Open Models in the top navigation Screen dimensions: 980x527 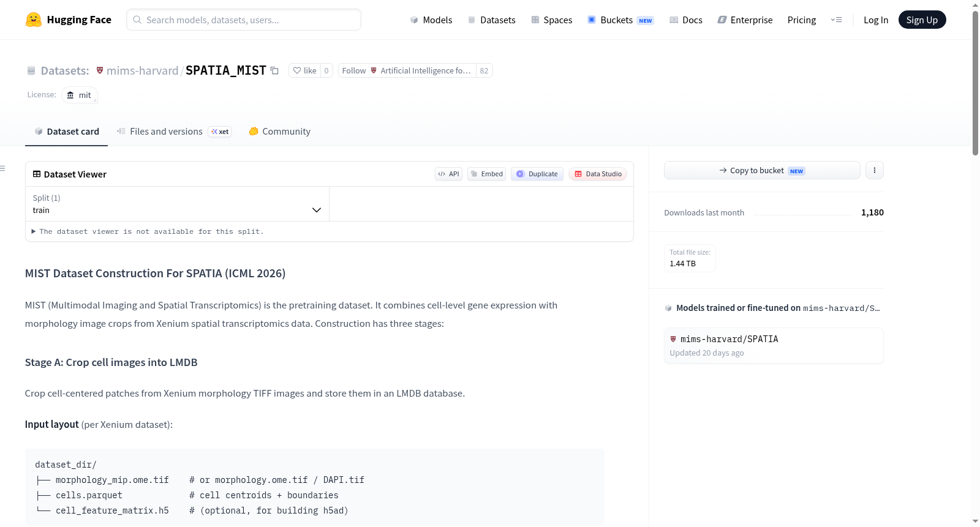pyautogui.click(x=431, y=20)
